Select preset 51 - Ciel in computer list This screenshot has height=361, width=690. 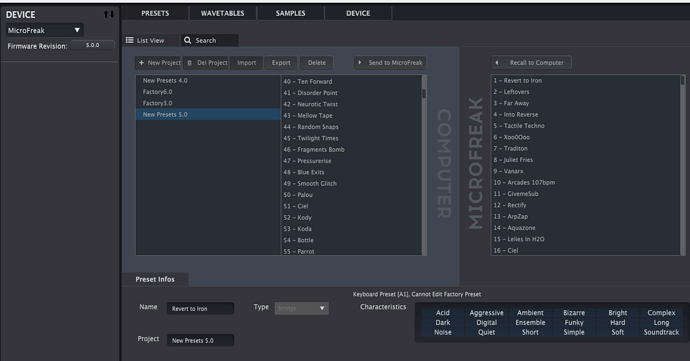(351, 206)
